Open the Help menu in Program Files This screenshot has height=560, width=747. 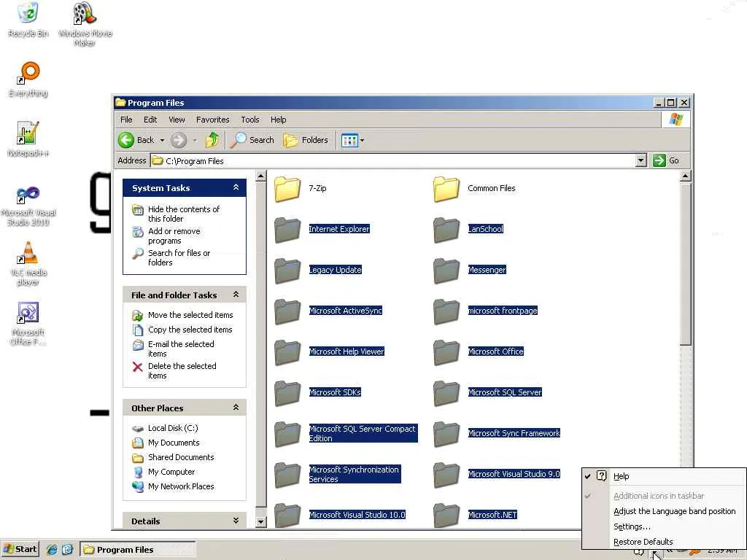278,120
